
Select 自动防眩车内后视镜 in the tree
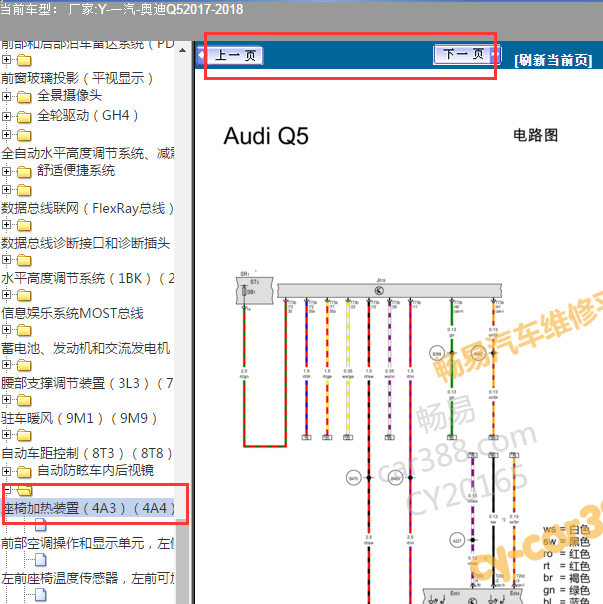click(x=96, y=470)
